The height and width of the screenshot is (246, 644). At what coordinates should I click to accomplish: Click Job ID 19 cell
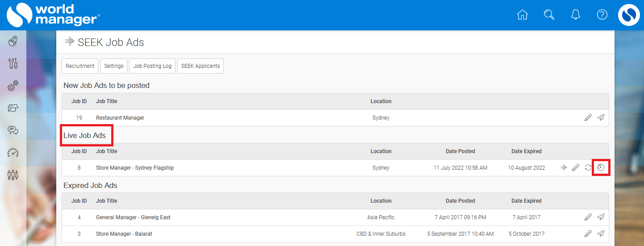(79, 118)
